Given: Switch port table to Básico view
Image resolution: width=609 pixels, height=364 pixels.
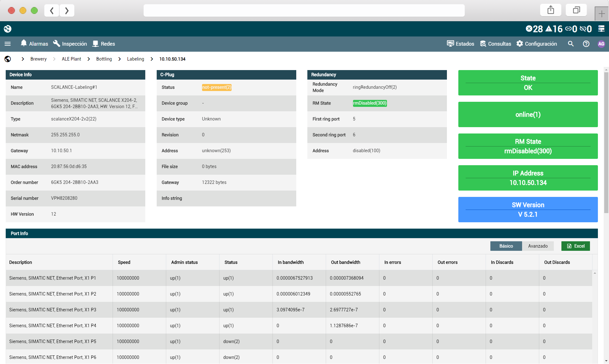Looking at the screenshot, I should coord(506,246).
